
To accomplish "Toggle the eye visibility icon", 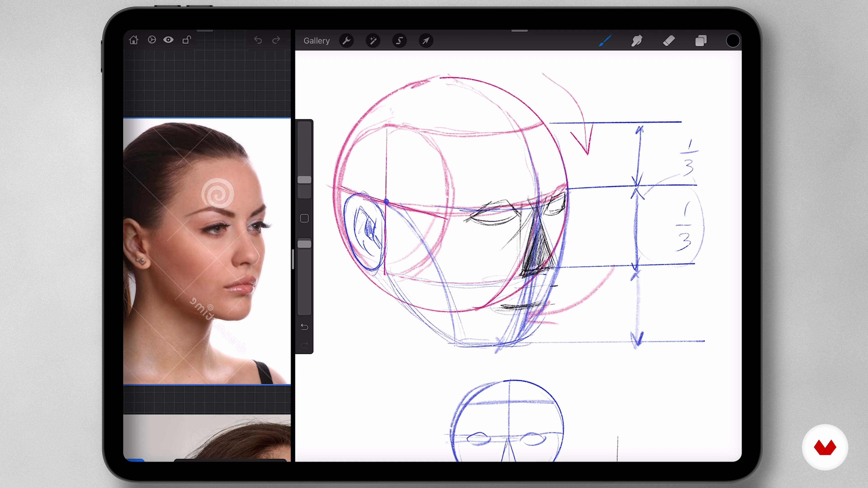I will 168,40.
